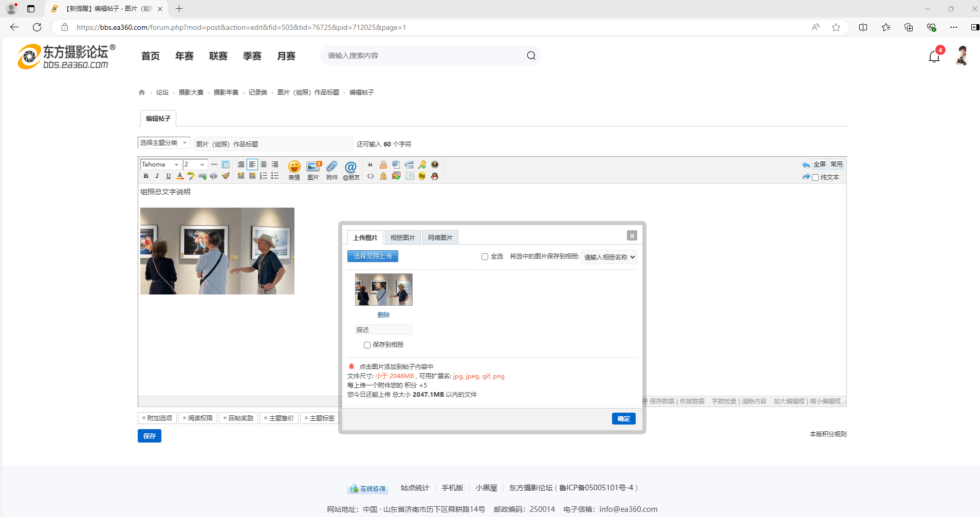980x517 pixels.
Task: Click the insert code brackets icon
Action: 371,176
